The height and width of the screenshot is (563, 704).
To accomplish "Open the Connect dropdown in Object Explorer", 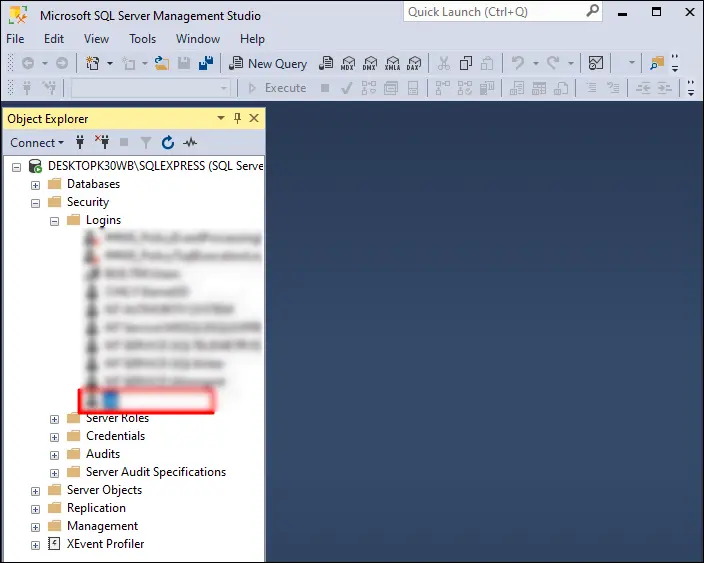I will (37, 143).
